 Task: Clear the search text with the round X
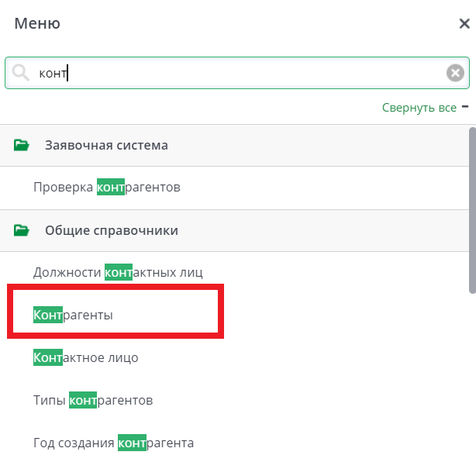[x=455, y=73]
